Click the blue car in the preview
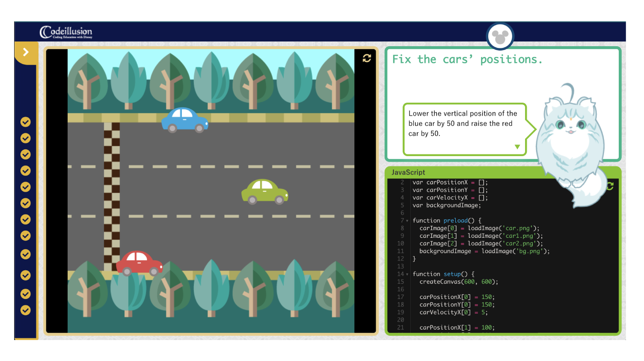This screenshot has width=644, height=361. coord(185,120)
